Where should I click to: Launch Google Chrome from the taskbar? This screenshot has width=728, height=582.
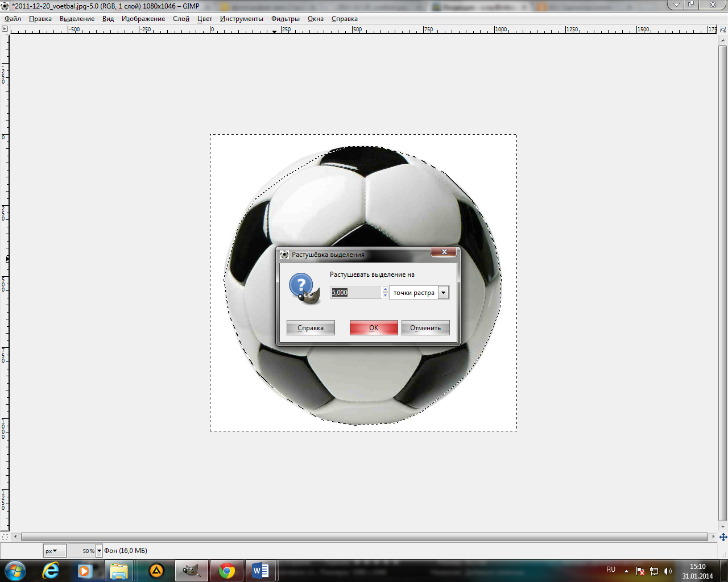click(226, 571)
